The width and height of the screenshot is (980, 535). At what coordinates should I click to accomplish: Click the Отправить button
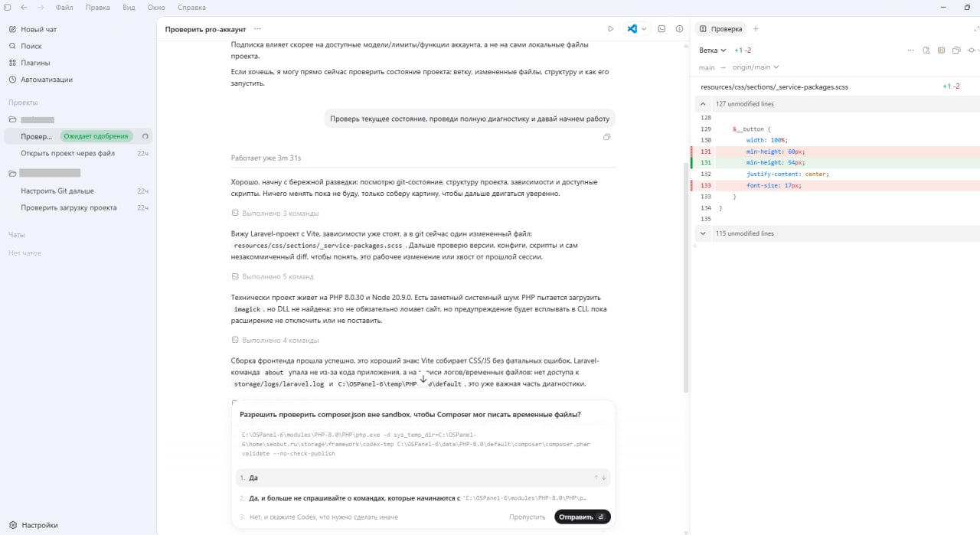(x=583, y=517)
